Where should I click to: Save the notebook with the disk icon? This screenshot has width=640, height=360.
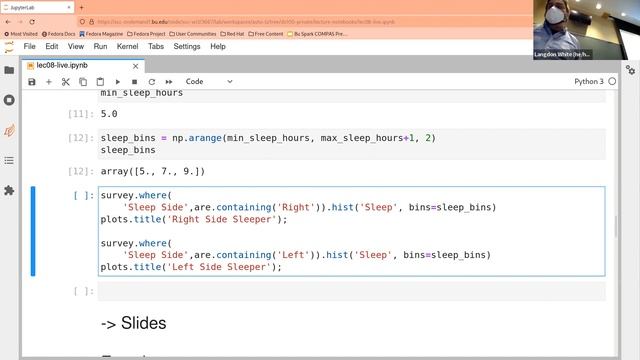tap(32, 82)
